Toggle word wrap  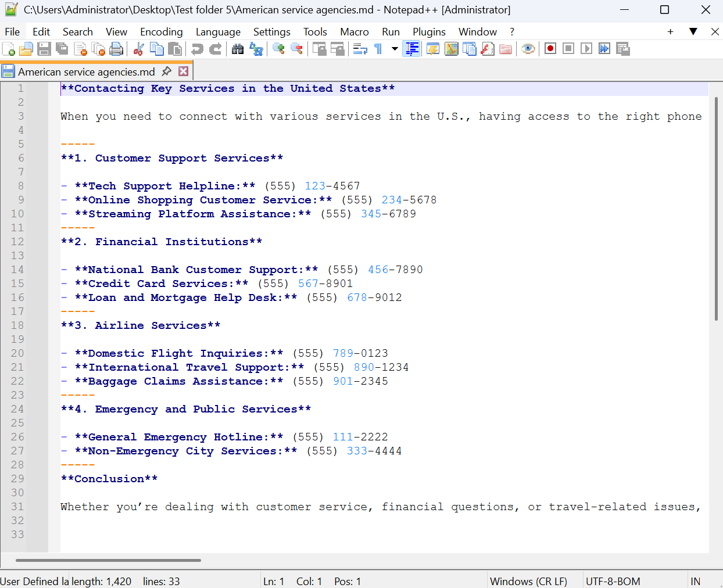361,49
